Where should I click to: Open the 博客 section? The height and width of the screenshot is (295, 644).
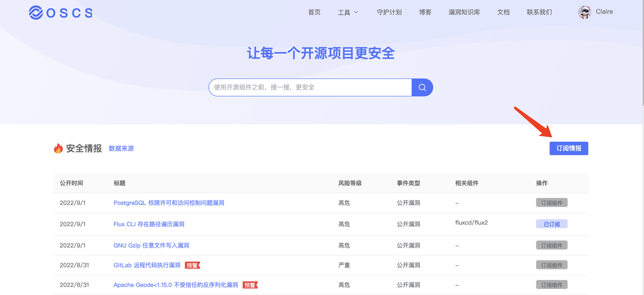pyautogui.click(x=425, y=12)
